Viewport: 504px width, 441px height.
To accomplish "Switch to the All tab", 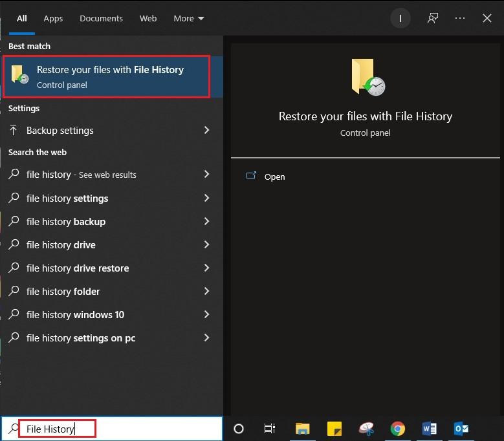I will [x=22, y=19].
